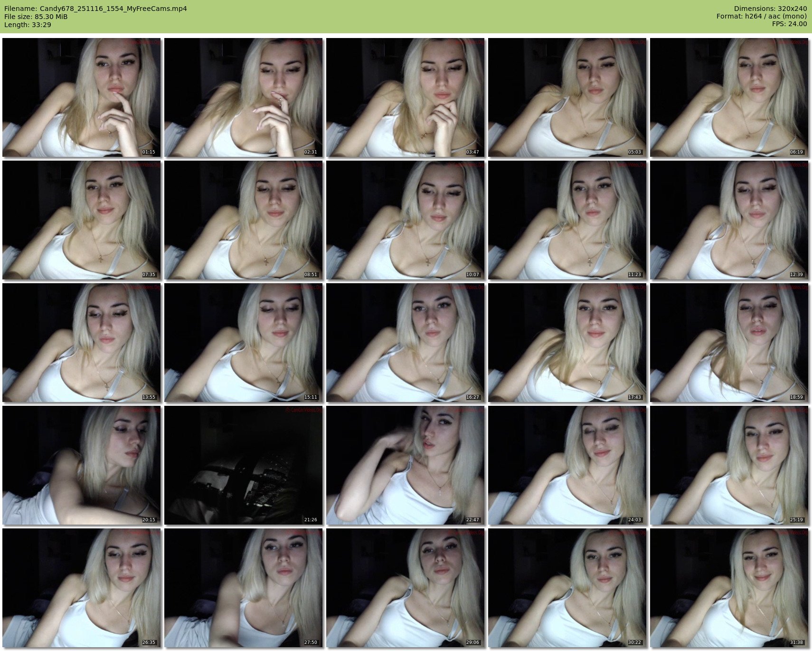Click the Filename line in the header
812x651 pixels.
pos(95,9)
